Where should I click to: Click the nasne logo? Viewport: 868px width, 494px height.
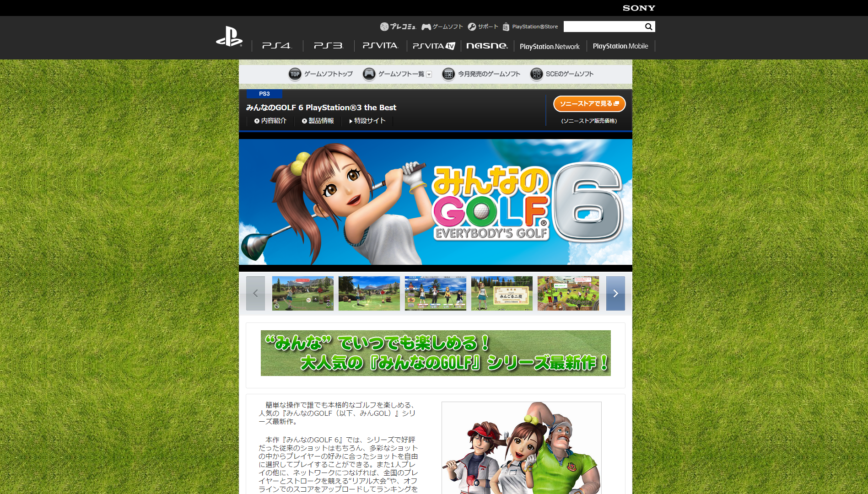tap(487, 46)
